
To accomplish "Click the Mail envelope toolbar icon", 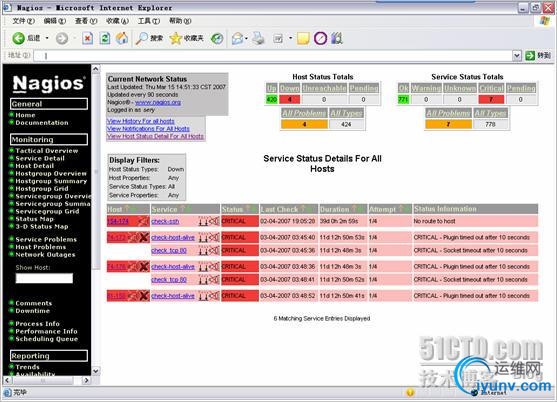I will click(x=237, y=38).
